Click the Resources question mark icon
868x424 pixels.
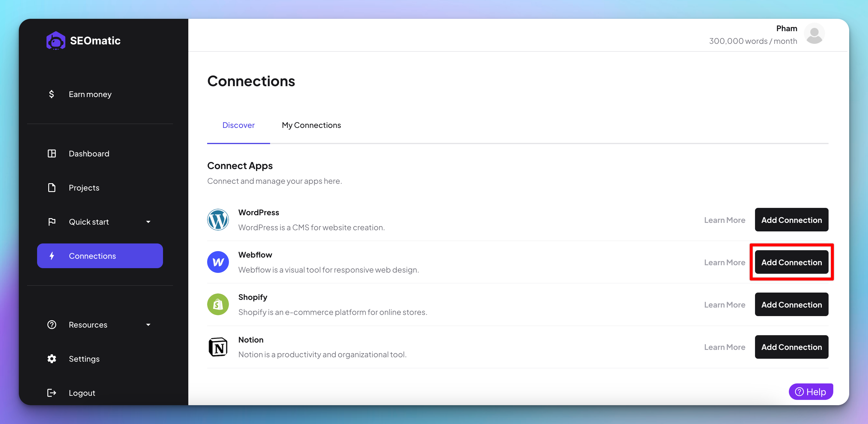tap(51, 325)
